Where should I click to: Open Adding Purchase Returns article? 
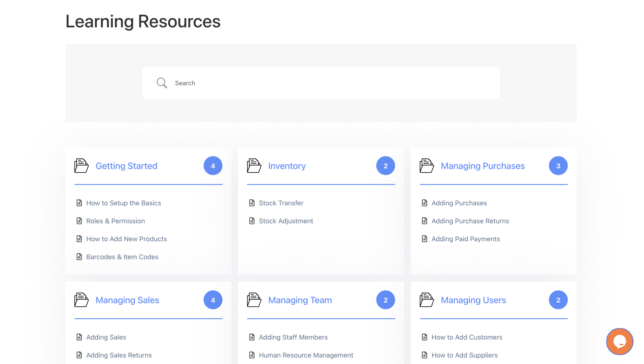(x=470, y=221)
